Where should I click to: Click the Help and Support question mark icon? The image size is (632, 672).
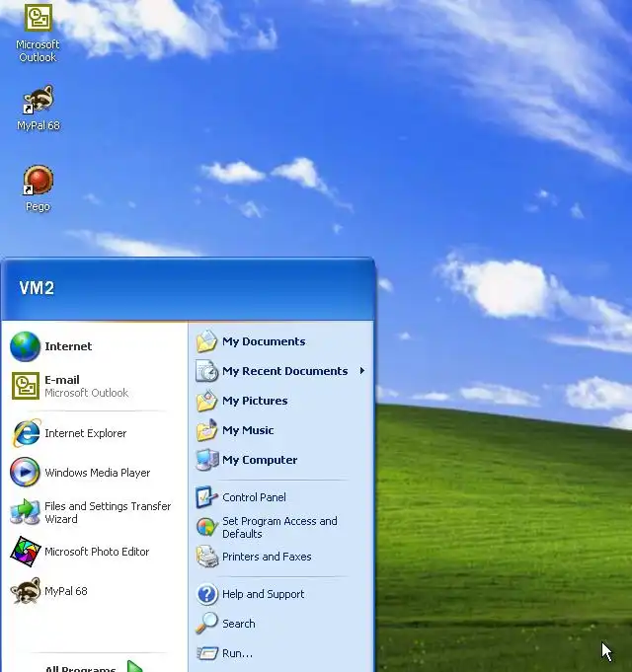tap(207, 594)
